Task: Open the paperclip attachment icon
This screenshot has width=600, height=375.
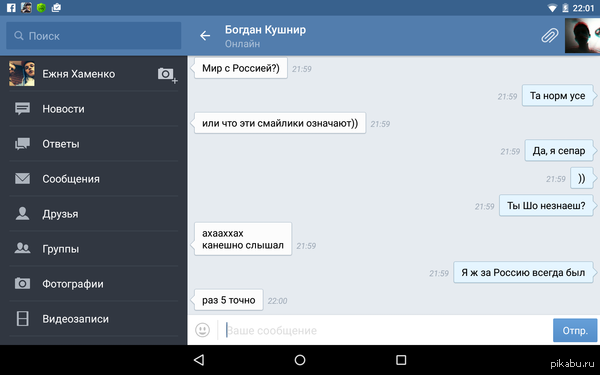Action: click(549, 36)
